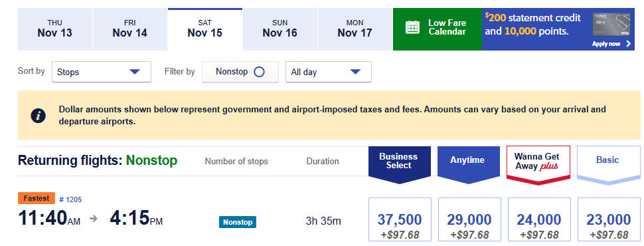This screenshot has width=644, height=246.
Task: Click the blue Nonstop badge on flight 1205
Action: tap(238, 222)
